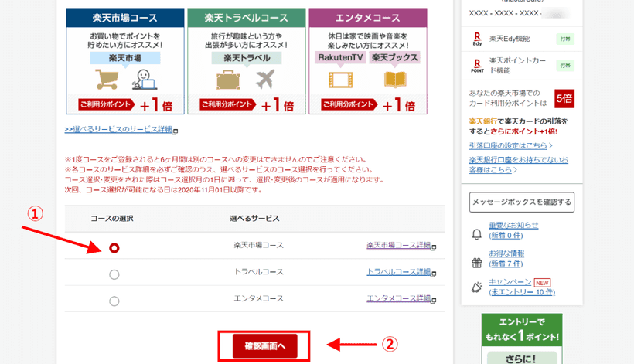
Task: Click the person with laptop icon
Action: (145, 80)
